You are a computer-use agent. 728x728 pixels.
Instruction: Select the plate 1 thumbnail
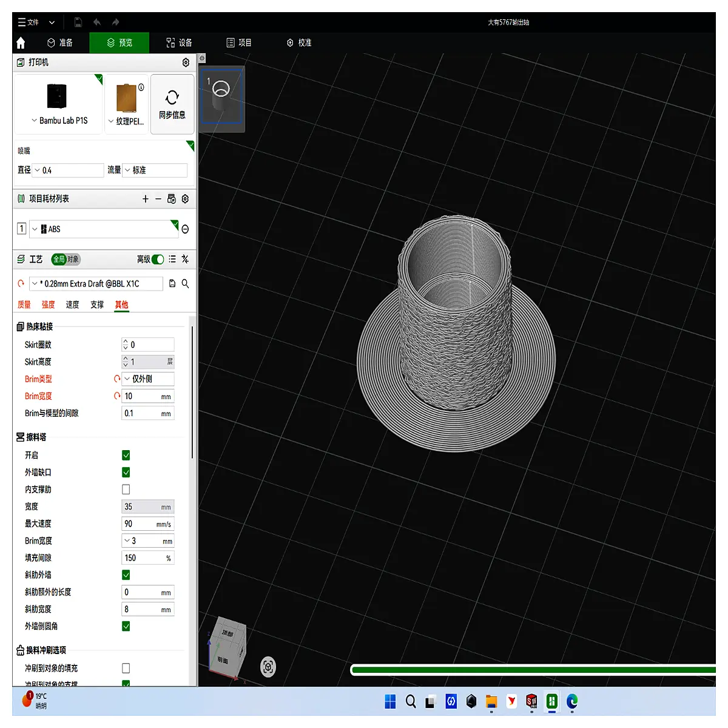point(221,96)
